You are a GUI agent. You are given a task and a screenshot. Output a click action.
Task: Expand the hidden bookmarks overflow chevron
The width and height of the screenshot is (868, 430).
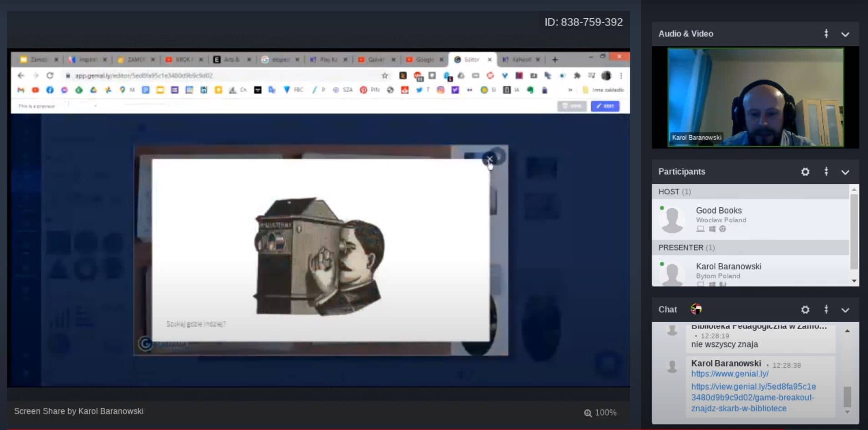pos(570,90)
